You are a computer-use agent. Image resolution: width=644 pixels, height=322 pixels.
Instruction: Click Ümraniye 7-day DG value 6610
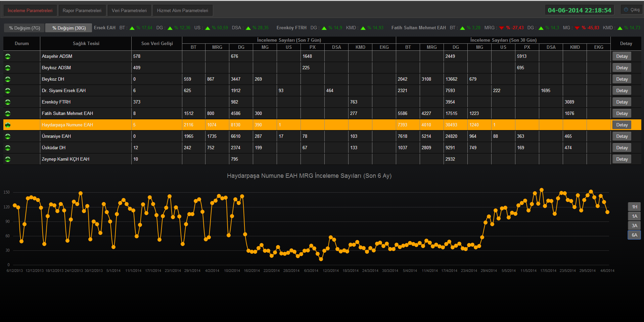click(236, 136)
